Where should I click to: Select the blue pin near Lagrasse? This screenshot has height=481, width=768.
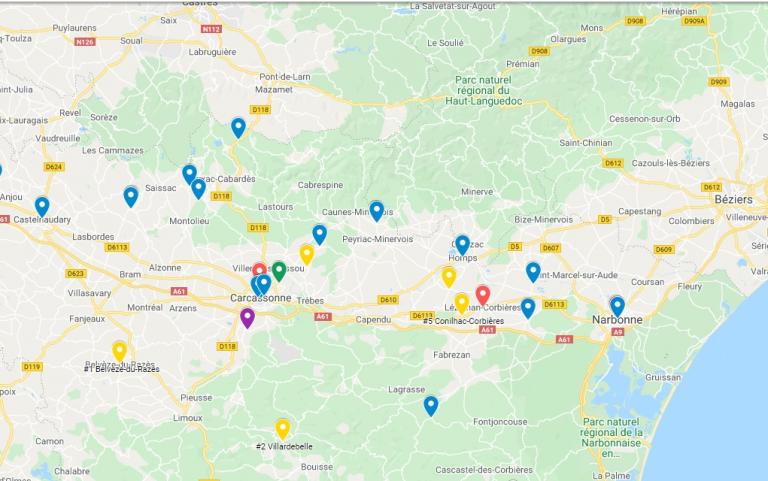point(431,406)
